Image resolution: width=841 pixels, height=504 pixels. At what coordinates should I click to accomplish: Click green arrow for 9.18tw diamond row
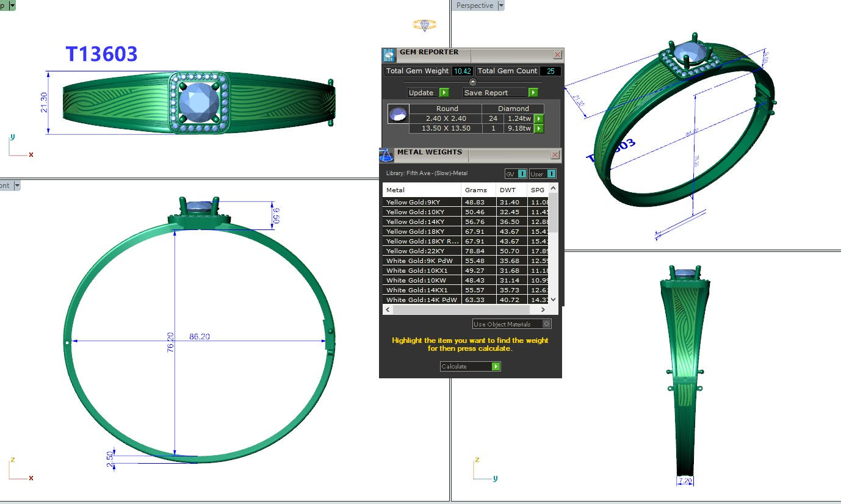coord(539,129)
